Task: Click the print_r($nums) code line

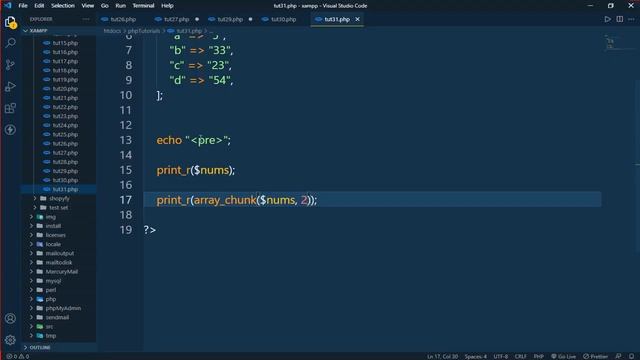Action: [x=196, y=170]
